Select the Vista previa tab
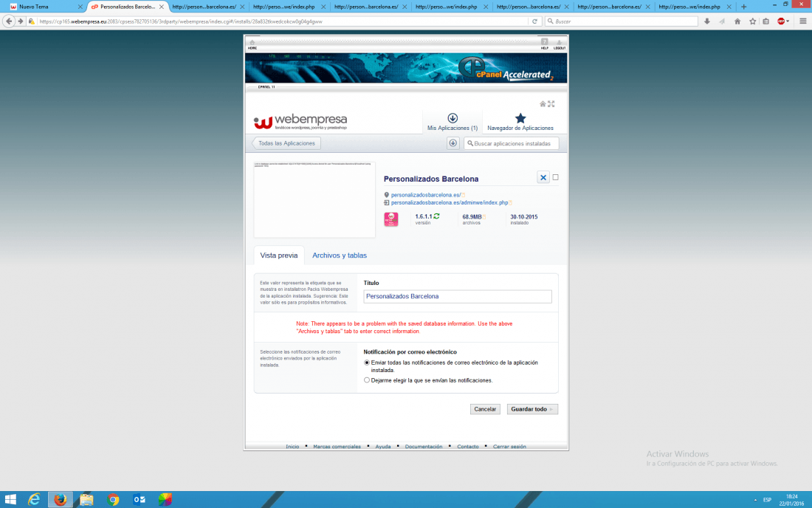Screen dimensions: 812x508 [x=278, y=255]
